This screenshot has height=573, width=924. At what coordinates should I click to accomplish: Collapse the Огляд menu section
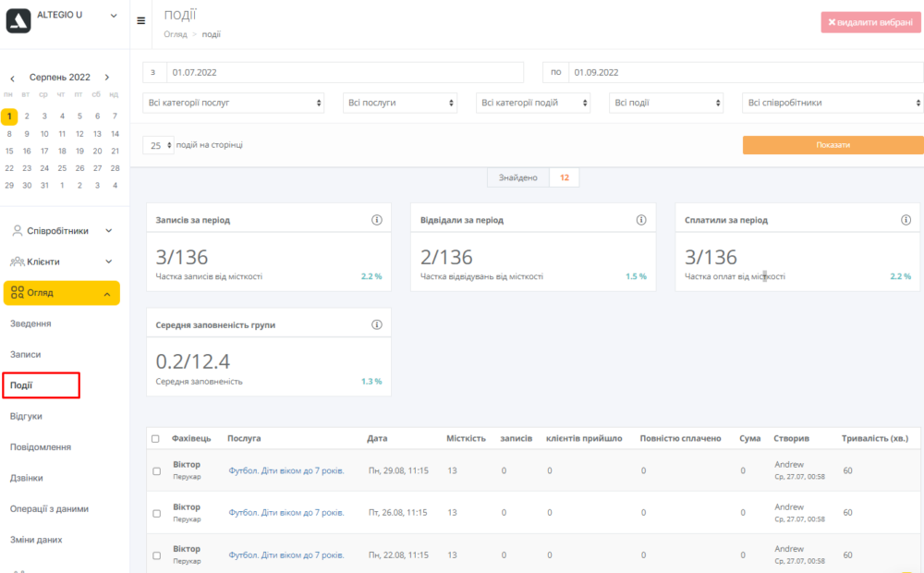106,294
